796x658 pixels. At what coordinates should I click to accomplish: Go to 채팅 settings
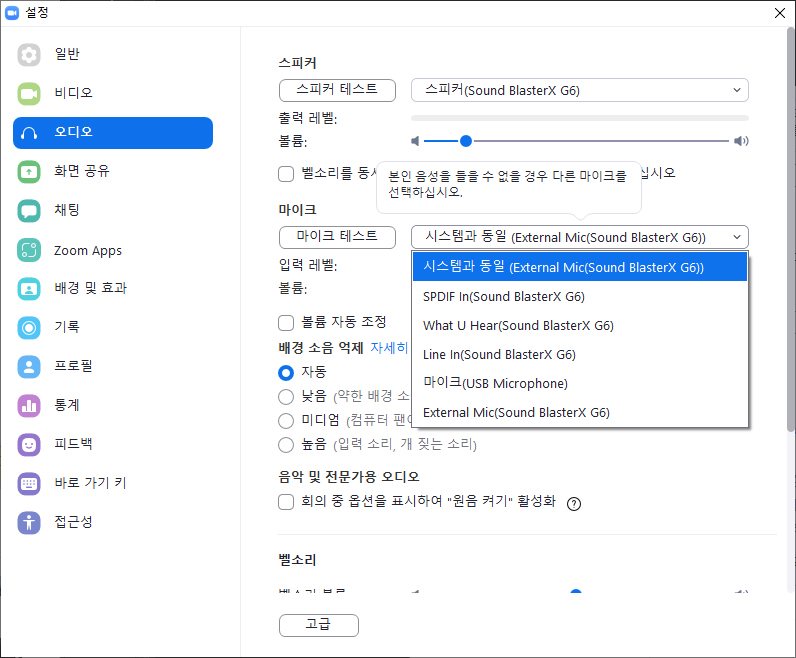113,211
